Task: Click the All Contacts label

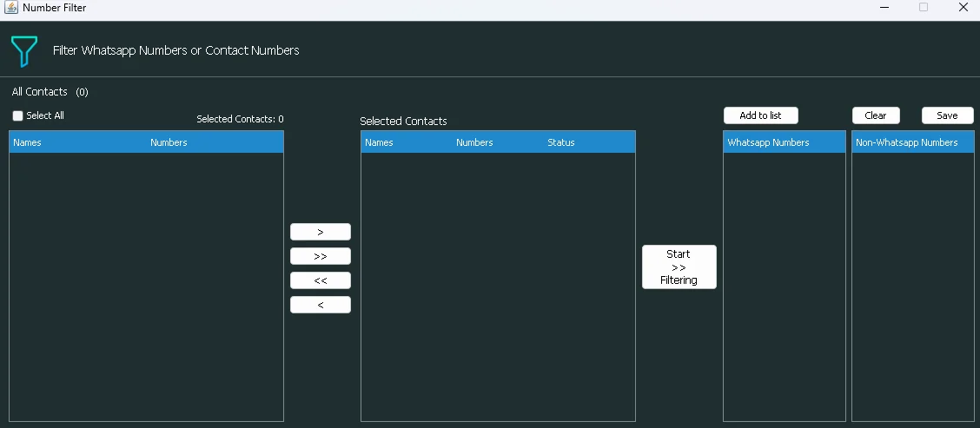Action: [x=39, y=92]
